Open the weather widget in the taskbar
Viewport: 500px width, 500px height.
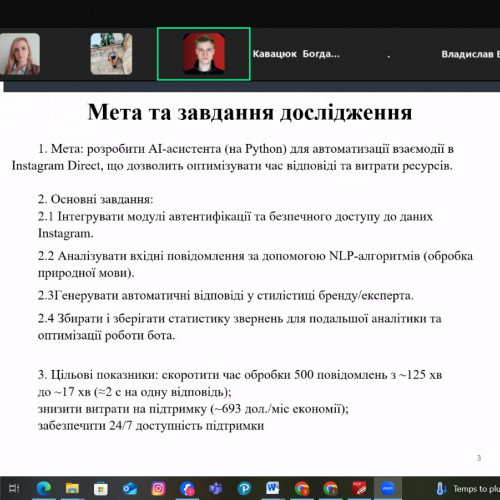point(468,489)
